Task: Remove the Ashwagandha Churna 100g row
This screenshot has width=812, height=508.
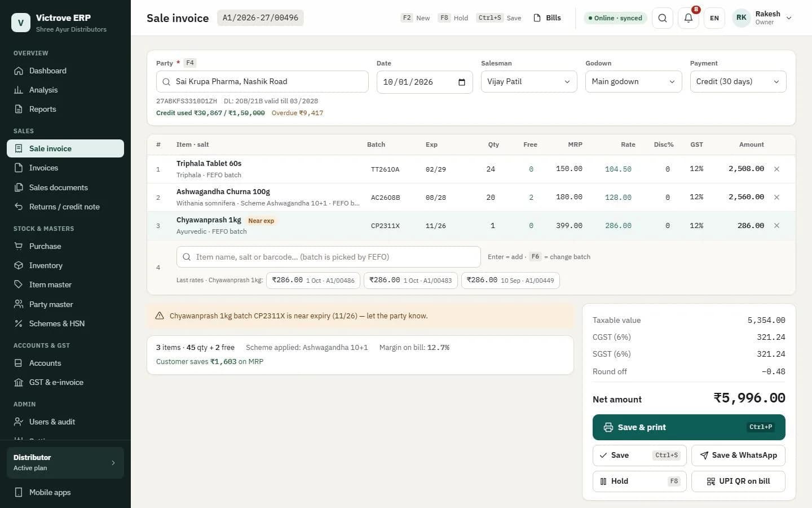Action: [776, 197]
